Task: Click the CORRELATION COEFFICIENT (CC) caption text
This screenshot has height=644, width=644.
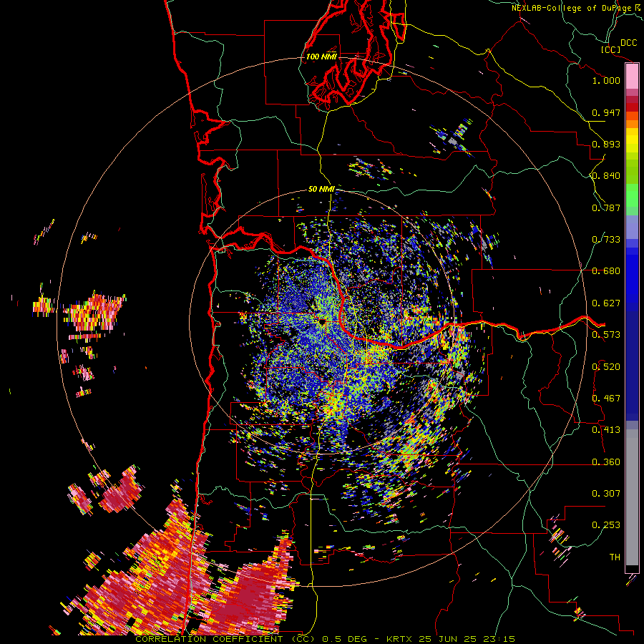Action: pos(225,639)
